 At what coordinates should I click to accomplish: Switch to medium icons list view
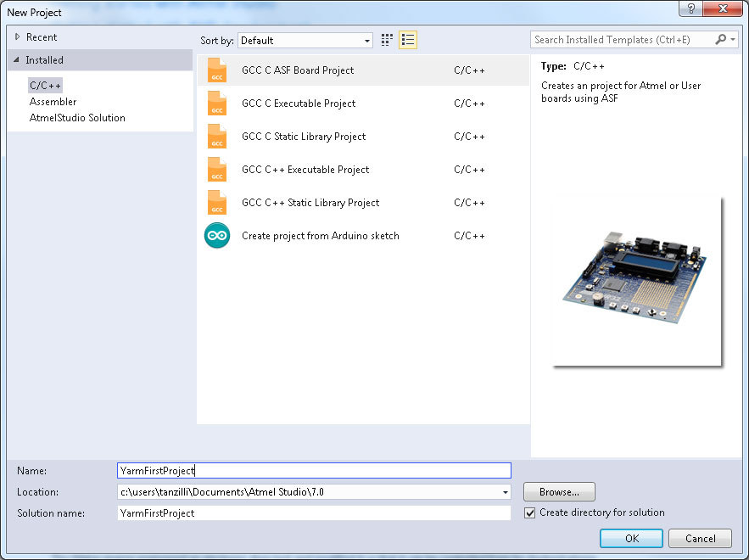coord(408,40)
